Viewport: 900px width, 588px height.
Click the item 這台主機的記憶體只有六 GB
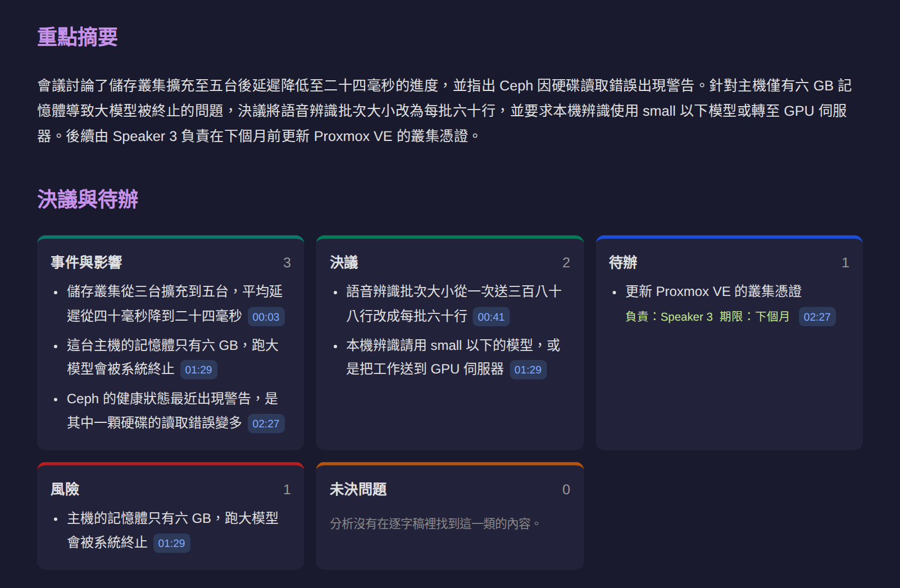pyautogui.click(x=173, y=357)
